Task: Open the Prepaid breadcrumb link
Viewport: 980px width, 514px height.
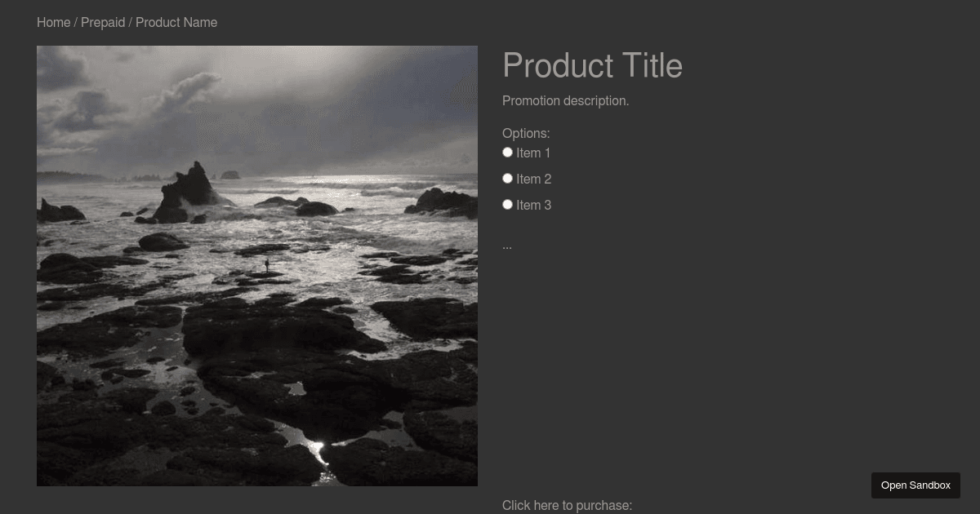Action: click(x=103, y=22)
